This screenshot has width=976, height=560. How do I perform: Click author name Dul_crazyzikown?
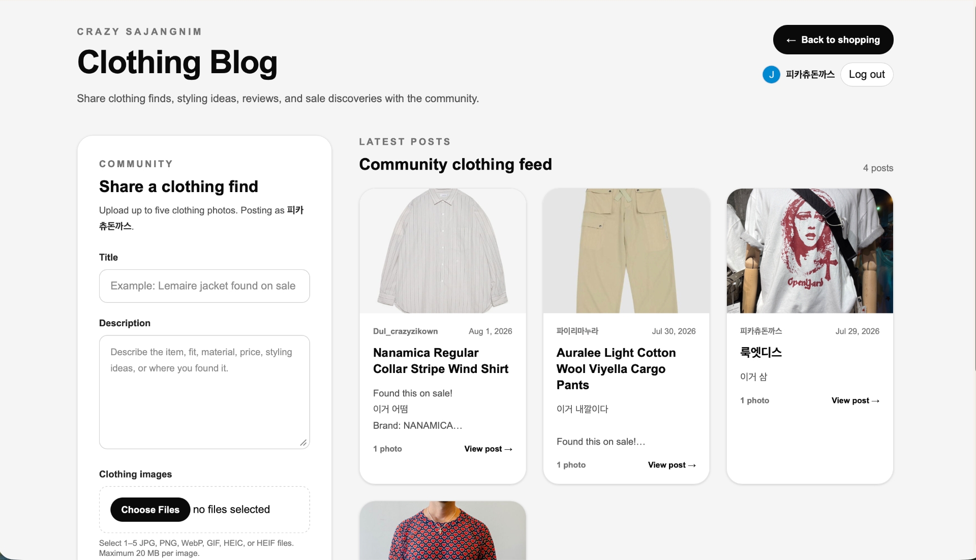405,331
